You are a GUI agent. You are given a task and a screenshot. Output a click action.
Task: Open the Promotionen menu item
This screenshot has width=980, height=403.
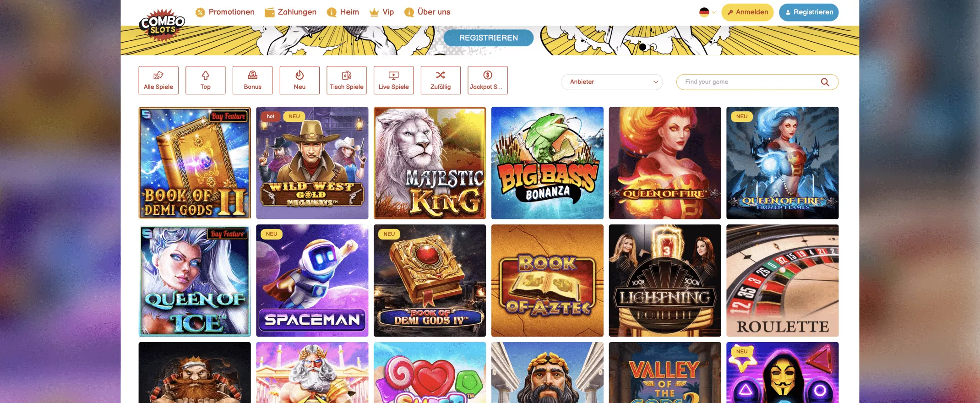[x=225, y=12]
